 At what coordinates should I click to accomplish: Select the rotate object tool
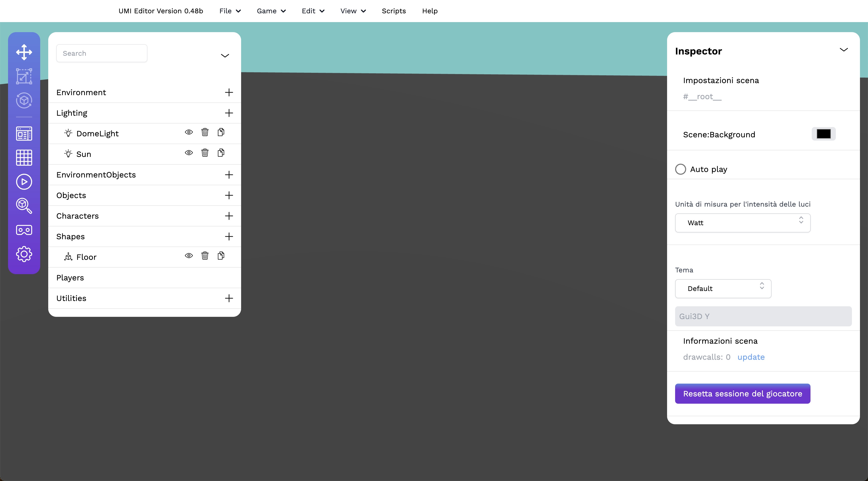(x=24, y=100)
